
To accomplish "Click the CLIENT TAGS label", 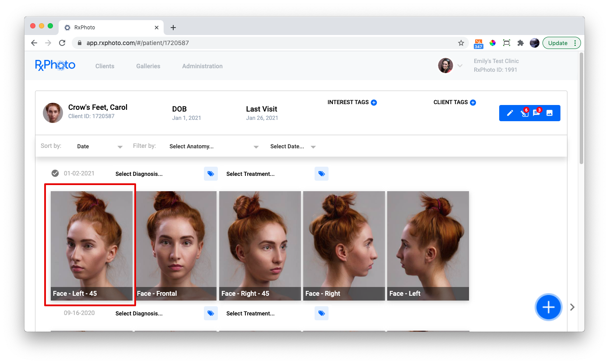I will (451, 102).
